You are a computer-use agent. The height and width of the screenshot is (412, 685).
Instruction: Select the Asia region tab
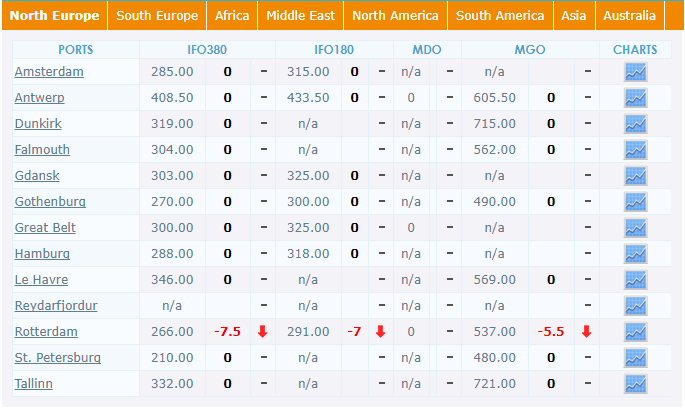coord(574,16)
